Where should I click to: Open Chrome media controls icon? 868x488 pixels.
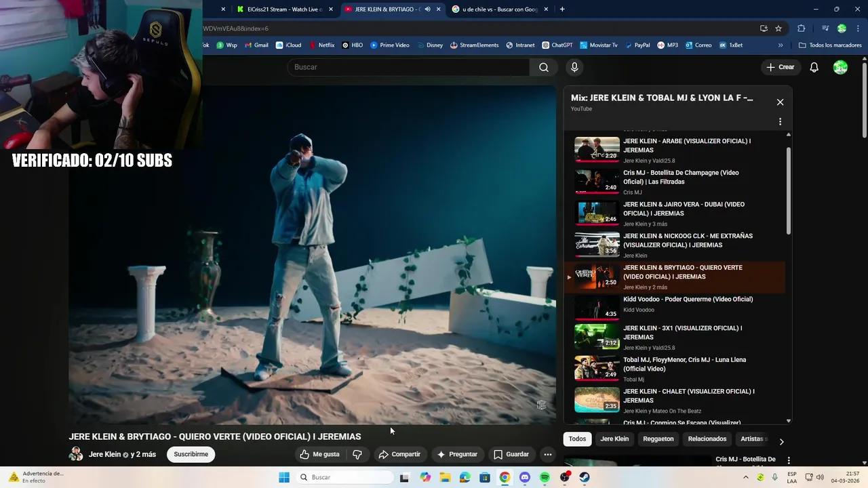pyautogui.click(x=825, y=28)
